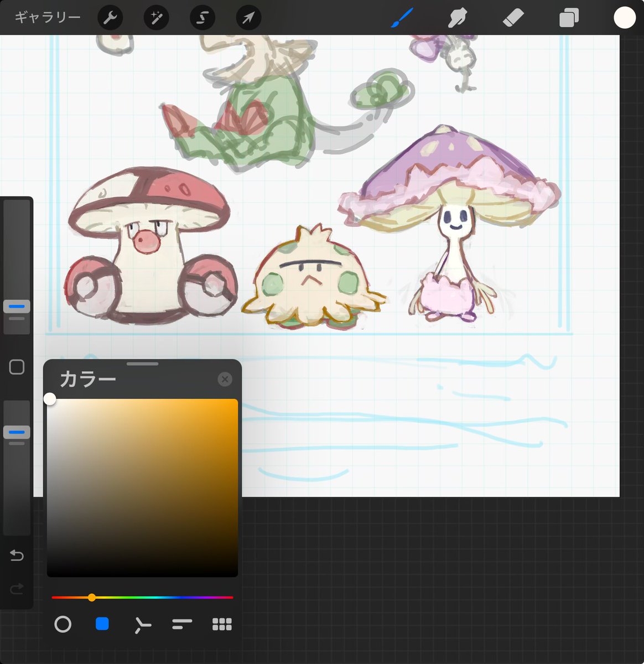Image resolution: width=644 pixels, height=664 pixels.
Task: Click the hue slider orange knob
Action: [92, 598]
